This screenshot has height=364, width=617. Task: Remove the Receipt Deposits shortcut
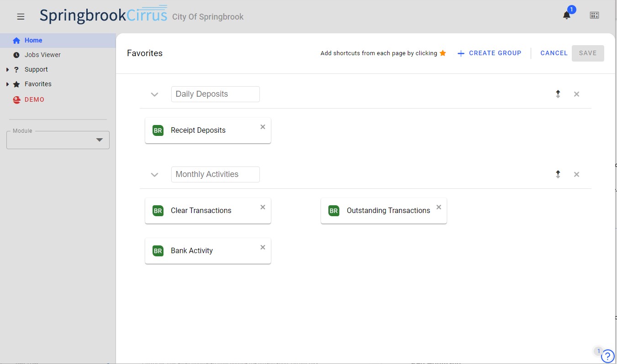(x=263, y=127)
